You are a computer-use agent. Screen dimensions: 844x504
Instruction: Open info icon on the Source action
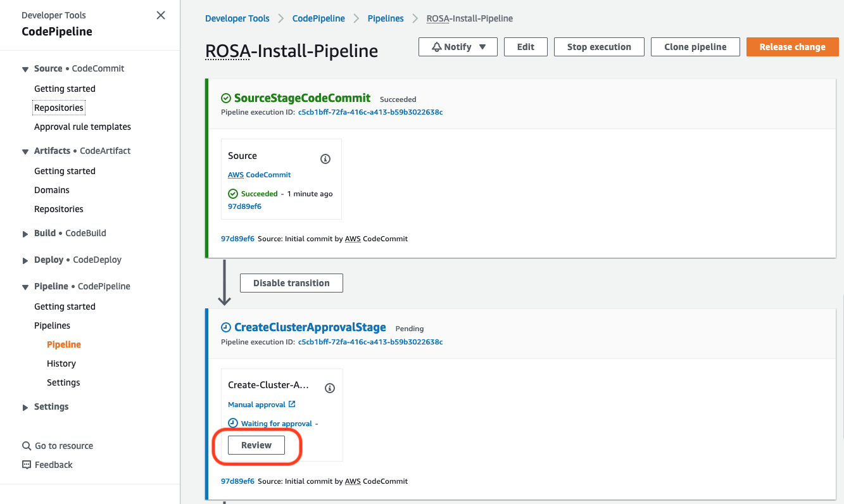click(x=325, y=159)
